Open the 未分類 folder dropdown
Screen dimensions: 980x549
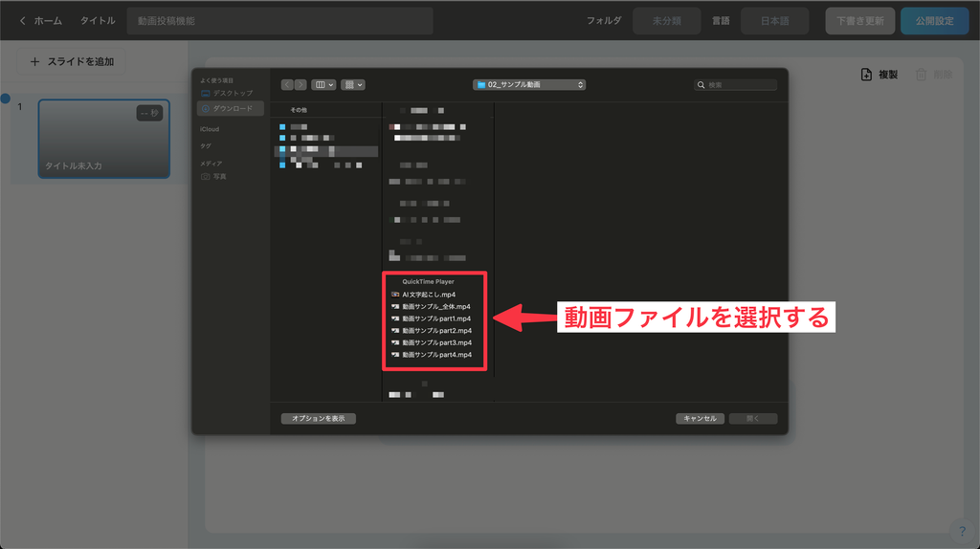666,21
